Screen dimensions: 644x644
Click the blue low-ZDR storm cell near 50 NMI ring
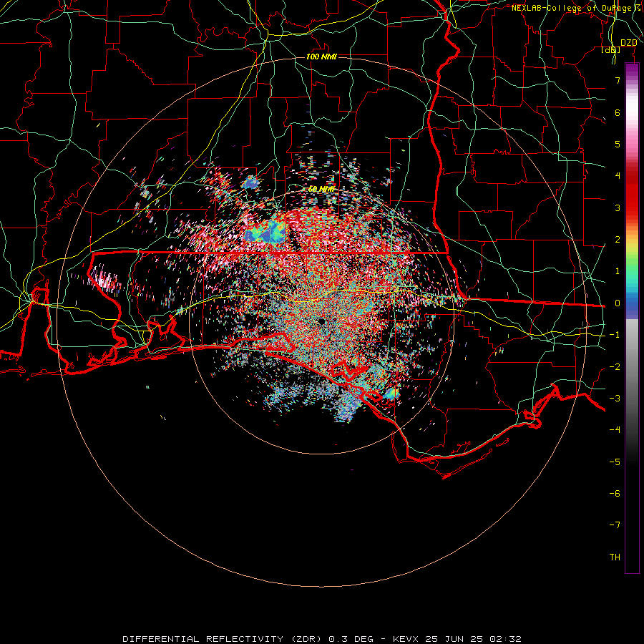pyautogui.click(x=250, y=182)
